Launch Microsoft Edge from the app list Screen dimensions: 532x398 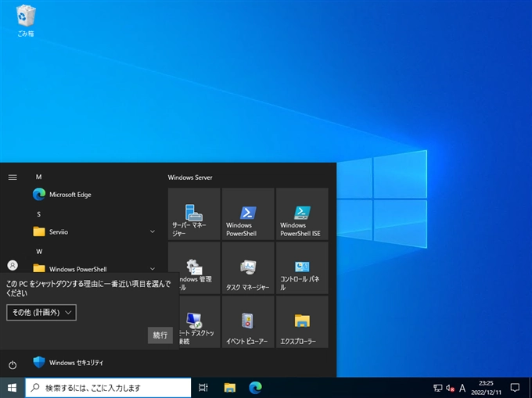pos(70,194)
